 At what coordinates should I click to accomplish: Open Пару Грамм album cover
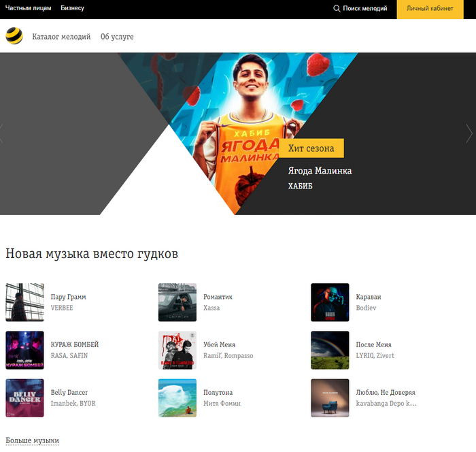[x=25, y=302]
